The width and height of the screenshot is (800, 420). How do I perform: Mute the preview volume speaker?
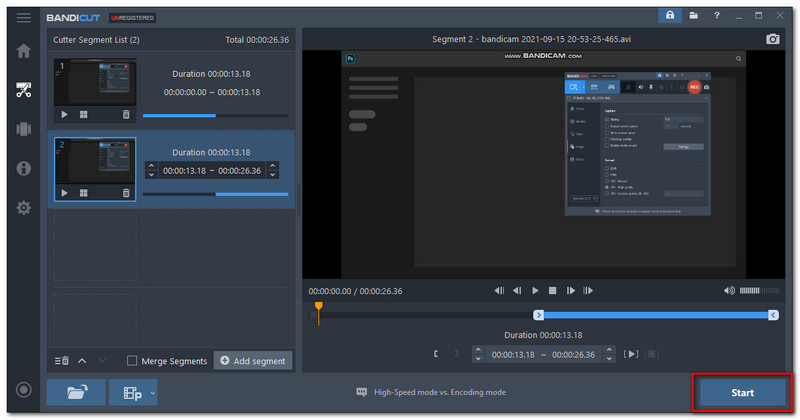click(728, 291)
